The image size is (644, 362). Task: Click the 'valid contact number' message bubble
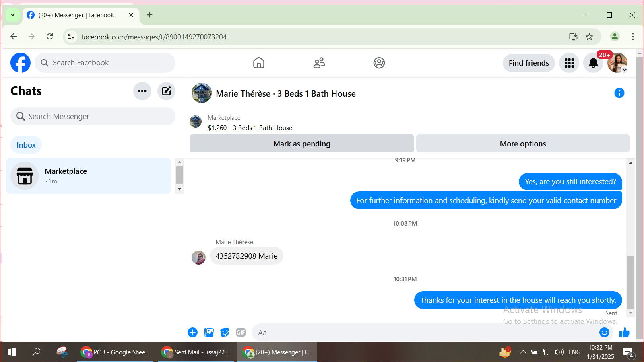click(x=486, y=201)
